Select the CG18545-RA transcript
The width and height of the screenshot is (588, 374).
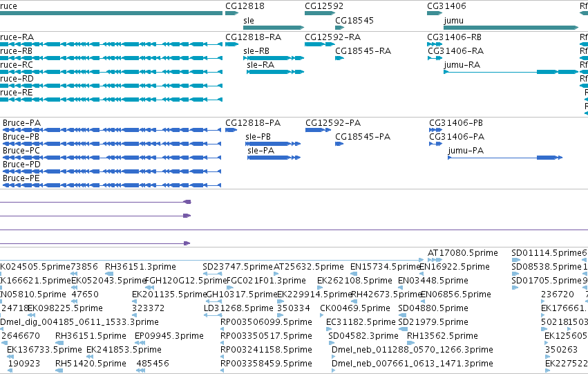340,58
